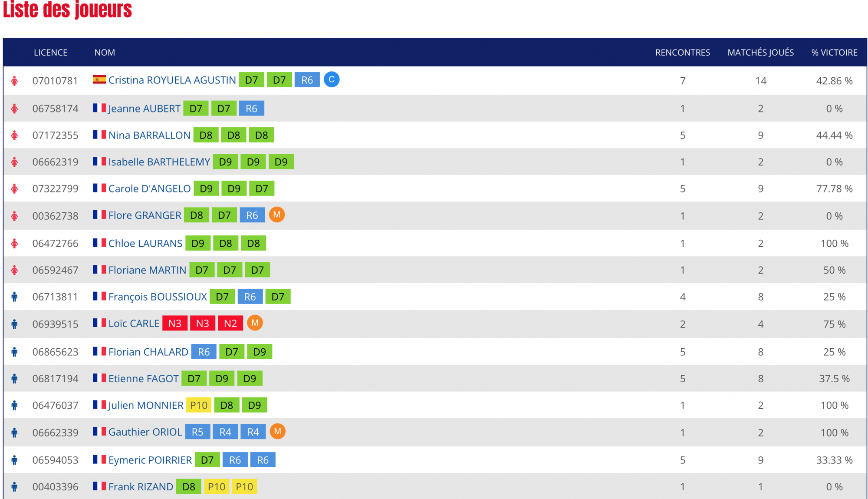Click the 42.86 % victory value
The height and width of the screenshot is (499, 868).
pos(835,81)
